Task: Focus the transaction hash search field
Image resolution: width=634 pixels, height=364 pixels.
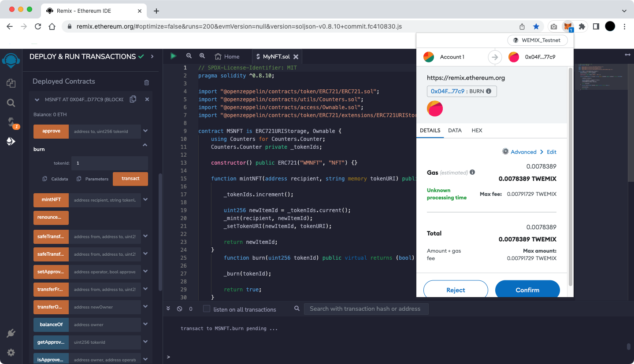Action: [366, 309]
